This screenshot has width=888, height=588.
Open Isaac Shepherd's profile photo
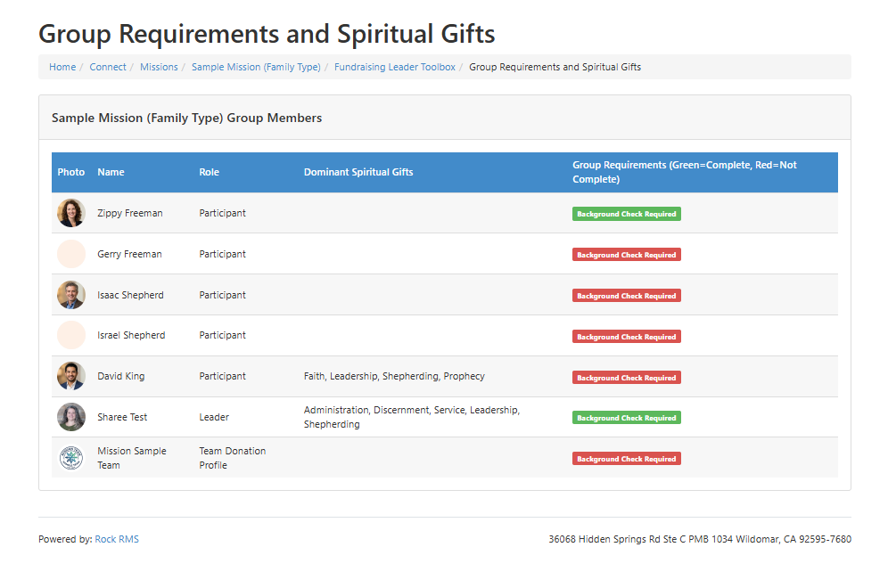point(71,295)
